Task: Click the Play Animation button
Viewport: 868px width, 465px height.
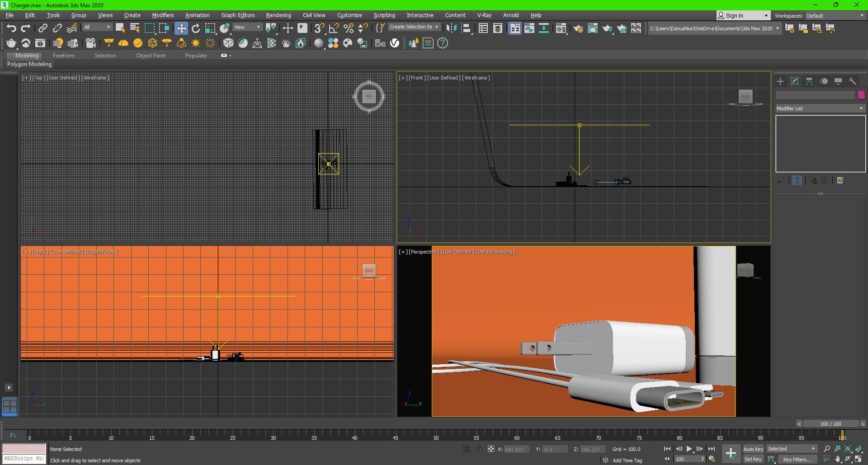Action: [689, 449]
